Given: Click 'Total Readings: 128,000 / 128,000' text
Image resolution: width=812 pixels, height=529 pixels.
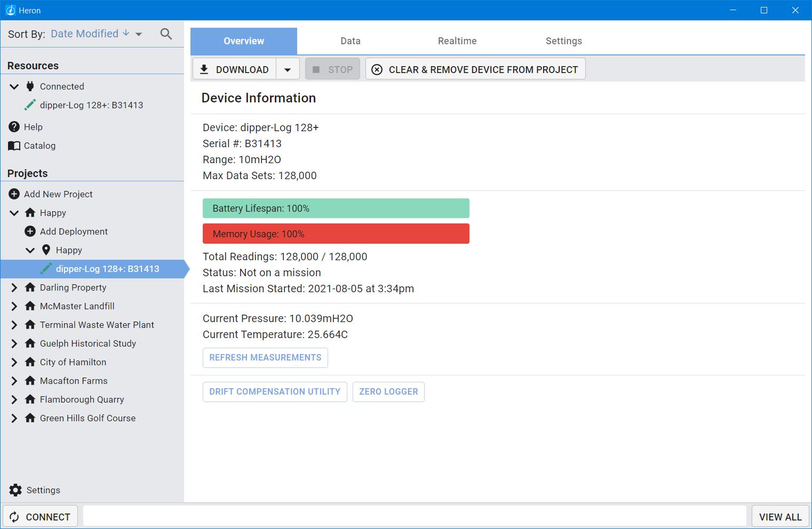Looking at the screenshot, I should [285, 257].
